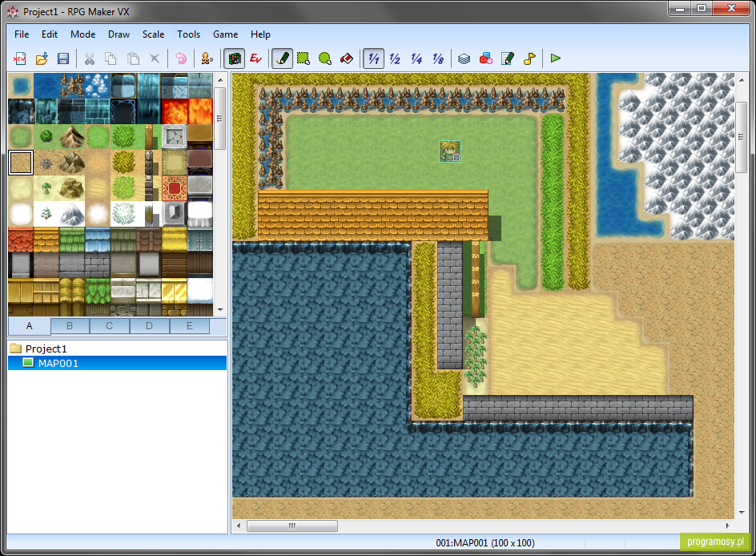Switch to tileset tab B
Image resolution: width=756 pixels, height=556 pixels.
[x=70, y=326]
